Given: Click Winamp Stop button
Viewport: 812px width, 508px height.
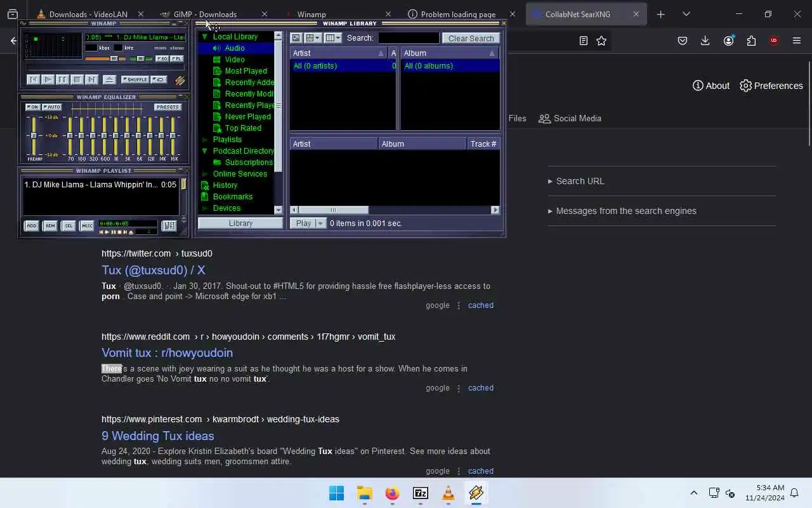Looking at the screenshot, I should [x=77, y=79].
